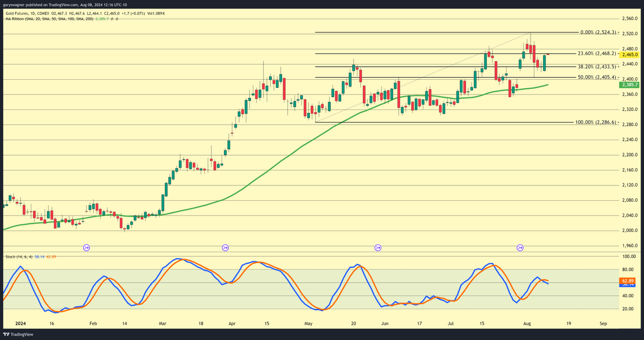Click the purple arrow marker near the May 20 area

(x=378, y=248)
